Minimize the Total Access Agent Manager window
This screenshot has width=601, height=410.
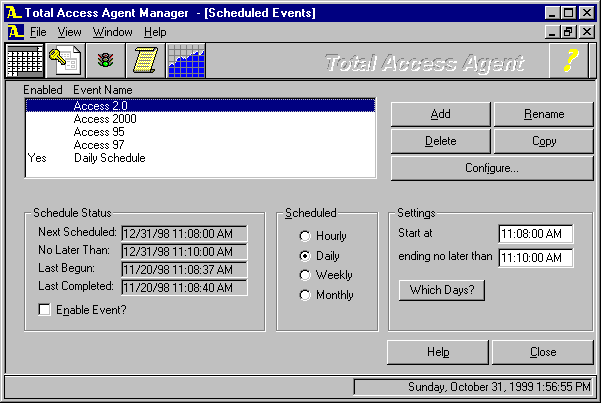pos(552,13)
